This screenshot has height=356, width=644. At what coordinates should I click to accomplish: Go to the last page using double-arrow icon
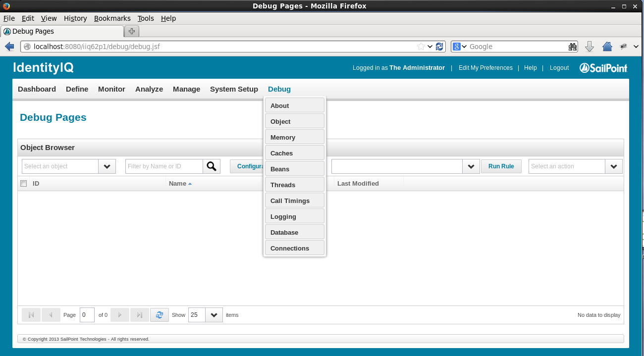tap(139, 314)
